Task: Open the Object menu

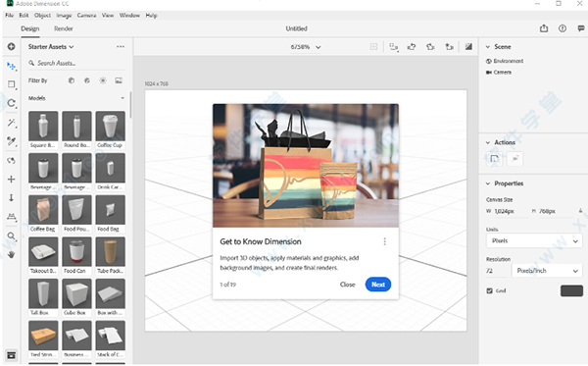Action: (x=42, y=16)
